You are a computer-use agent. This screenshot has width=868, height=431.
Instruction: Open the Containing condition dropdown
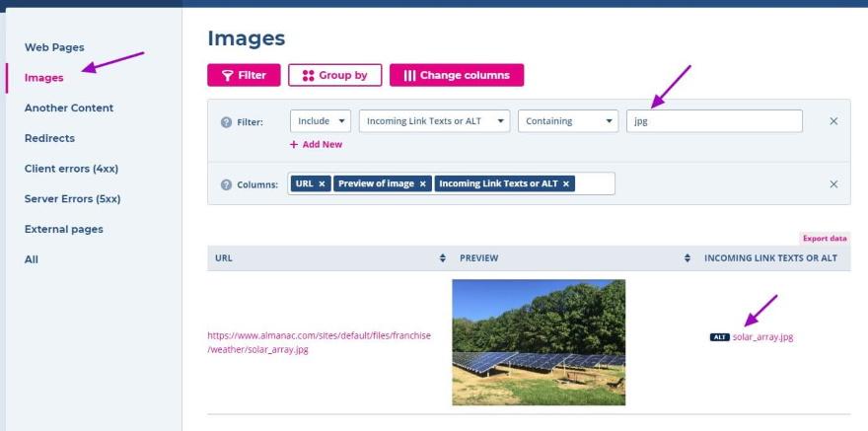tap(568, 121)
